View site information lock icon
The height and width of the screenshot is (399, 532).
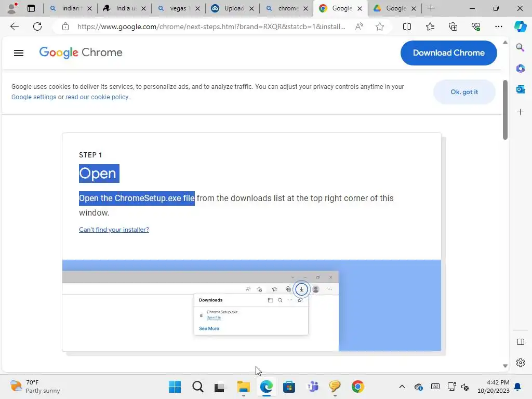click(x=65, y=26)
